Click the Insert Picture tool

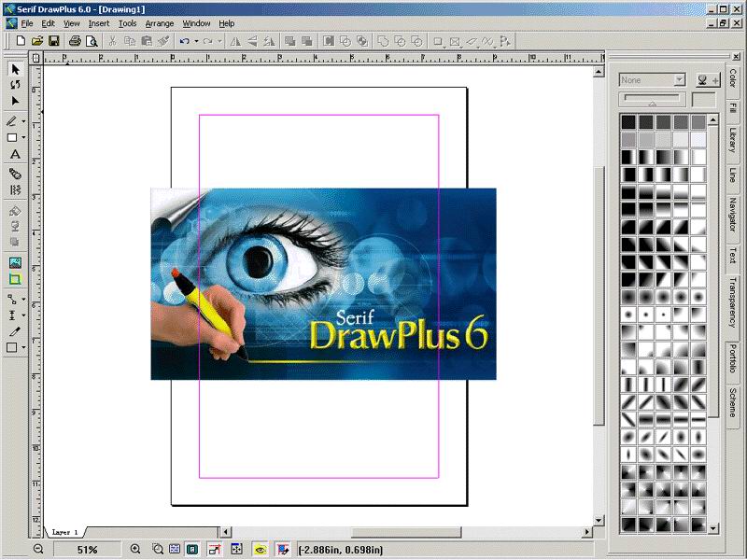click(x=15, y=262)
